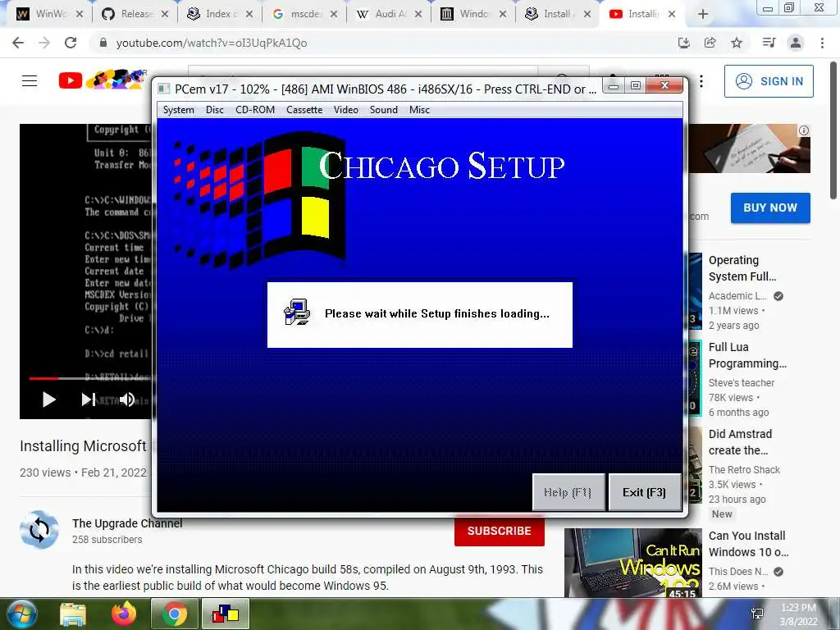Screen dimensions: 840x630
Task: Mute the video volume
Action: pos(127,399)
